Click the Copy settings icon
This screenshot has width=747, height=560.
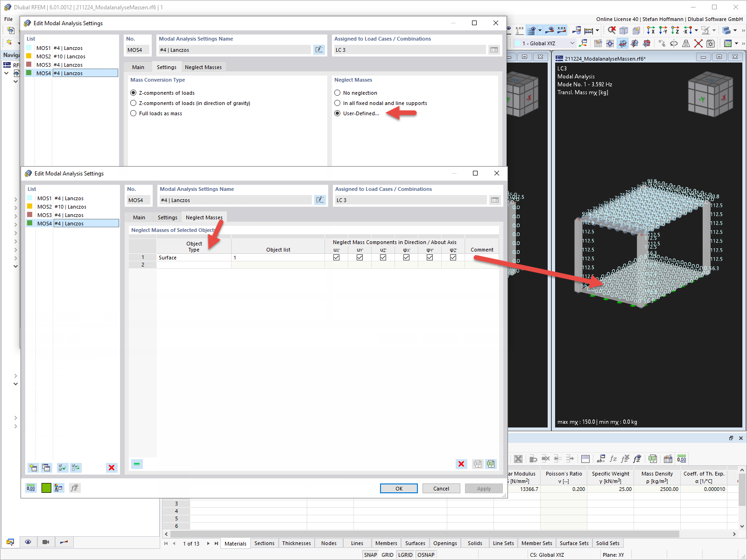click(46, 468)
